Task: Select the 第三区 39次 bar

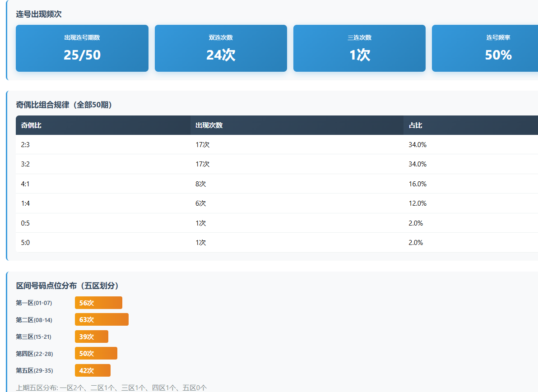Action: (x=92, y=337)
